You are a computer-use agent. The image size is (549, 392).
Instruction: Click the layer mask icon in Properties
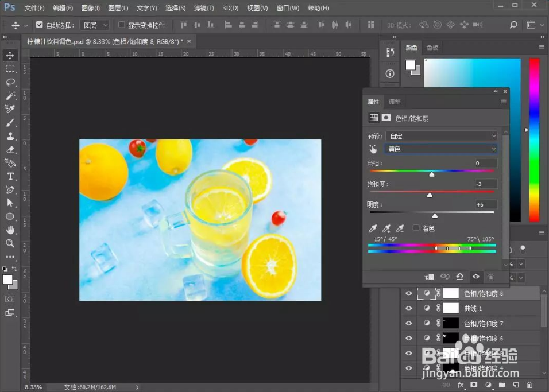[386, 118]
